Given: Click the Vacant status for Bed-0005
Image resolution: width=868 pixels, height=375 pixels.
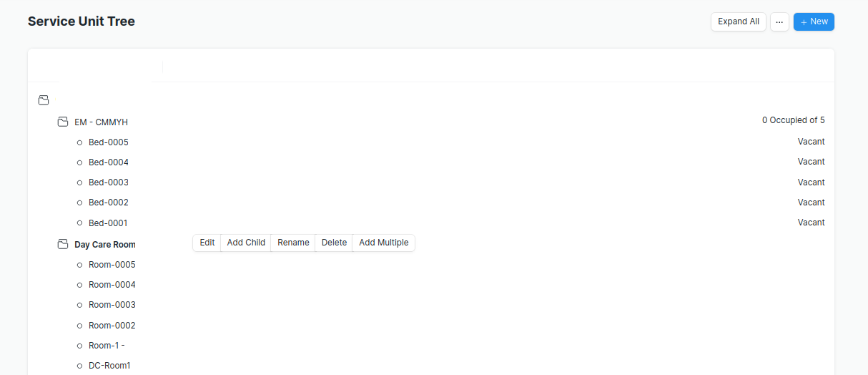Looking at the screenshot, I should [812, 142].
